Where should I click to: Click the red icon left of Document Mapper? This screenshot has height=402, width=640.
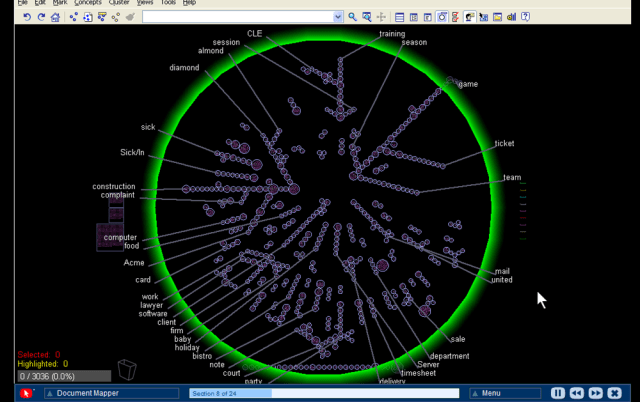(26, 394)
